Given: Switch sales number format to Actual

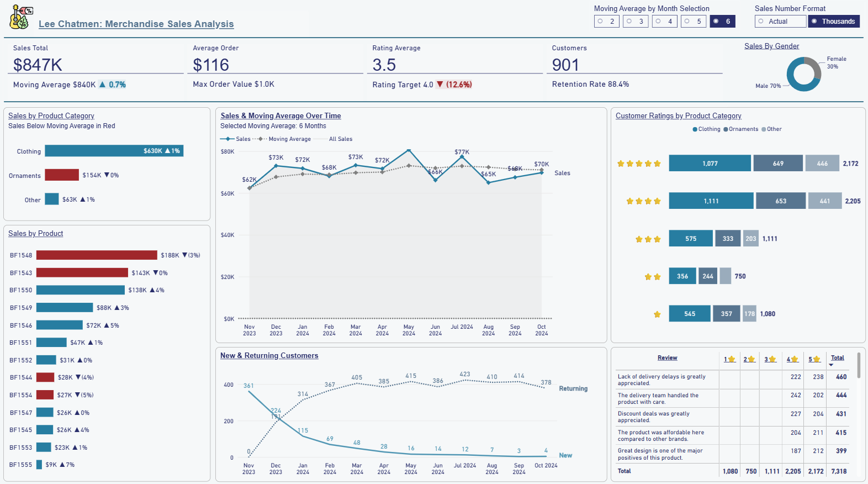Looking at the screenshot, I should pyautogui.click(x=780, y=22).
